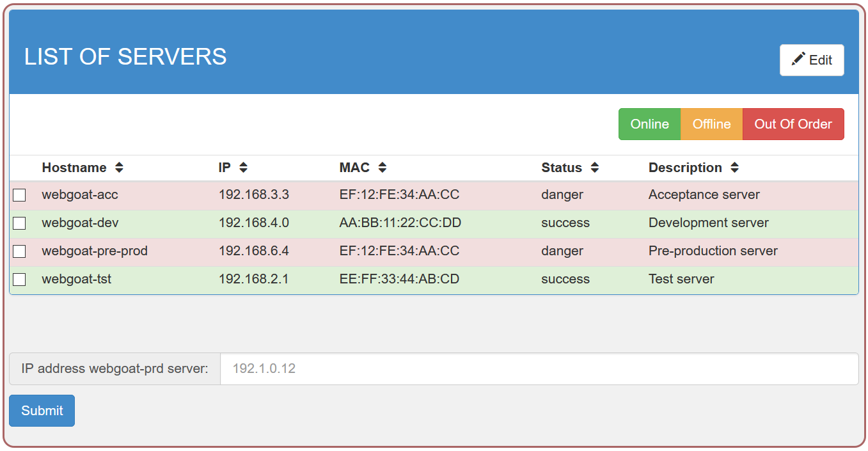Click the pencil icon in Edit button

pos(798,59)
